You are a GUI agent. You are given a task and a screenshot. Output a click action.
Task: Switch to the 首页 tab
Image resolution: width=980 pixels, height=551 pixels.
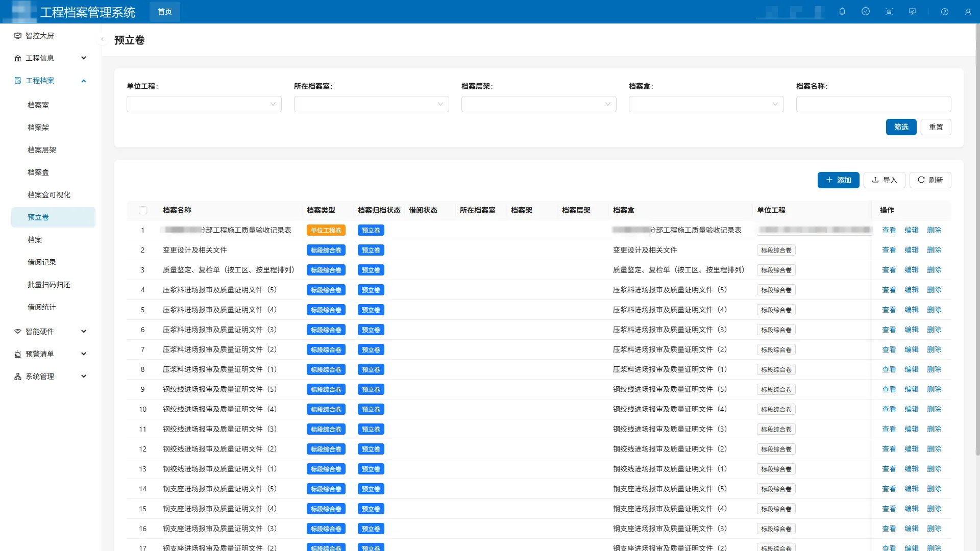[164, 12]
